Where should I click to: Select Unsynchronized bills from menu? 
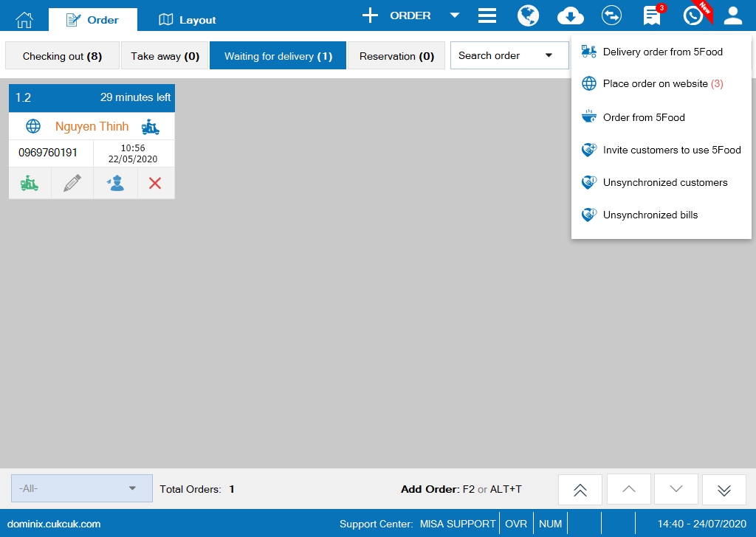coord(650,215)
